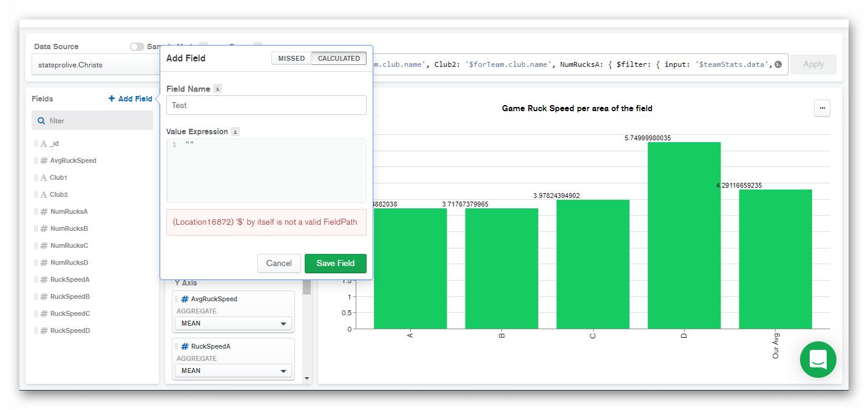Click the string type icon beside Club1

[44, 178]
